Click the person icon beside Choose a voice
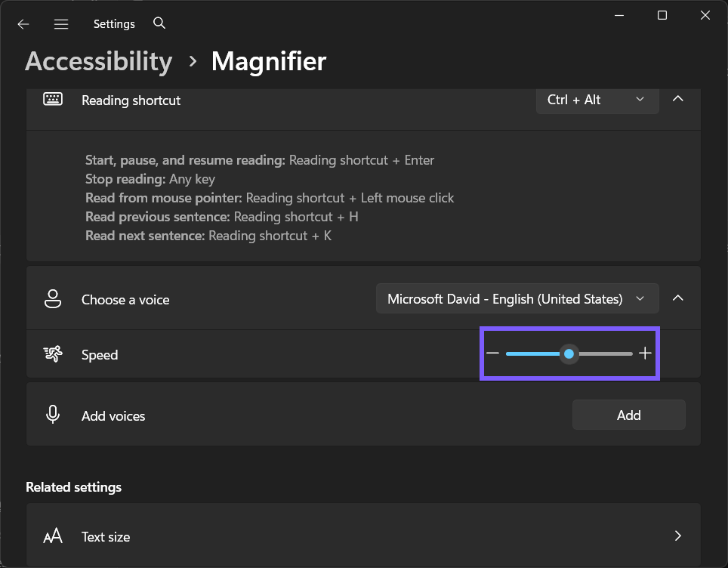728x568 pixels. [x=53, y=299]
